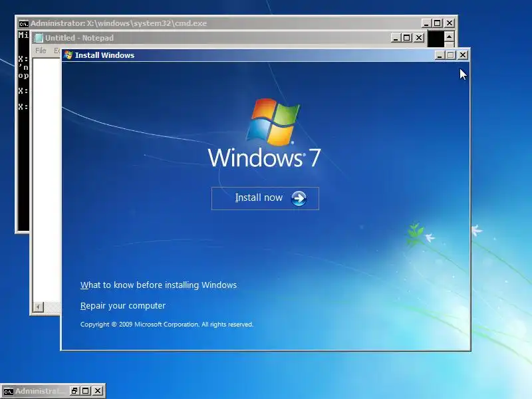Minimize the Install Windows window

pos(440,55)
